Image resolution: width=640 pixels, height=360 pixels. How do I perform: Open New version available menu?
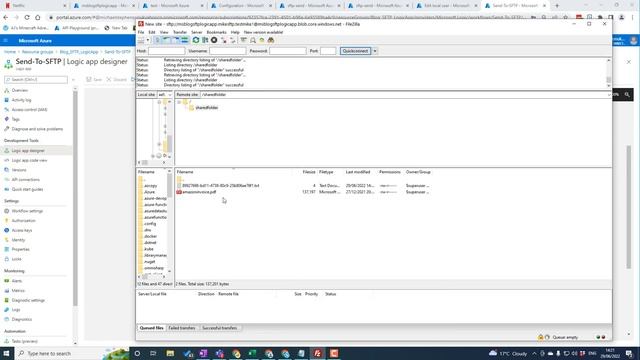point(263,32)
